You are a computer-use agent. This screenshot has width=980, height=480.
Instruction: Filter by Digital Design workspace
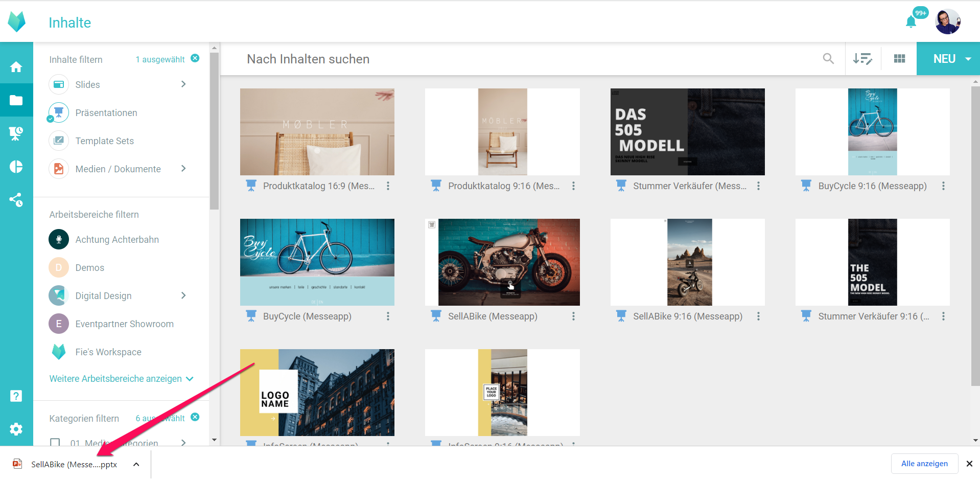90,296
